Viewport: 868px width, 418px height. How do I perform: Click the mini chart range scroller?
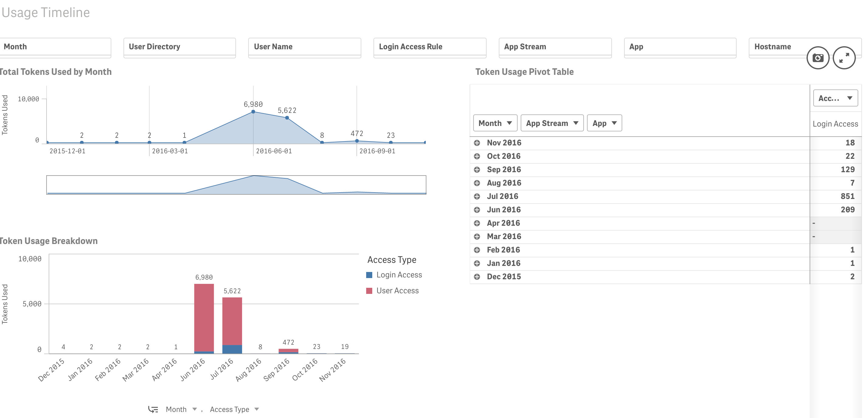236,185
